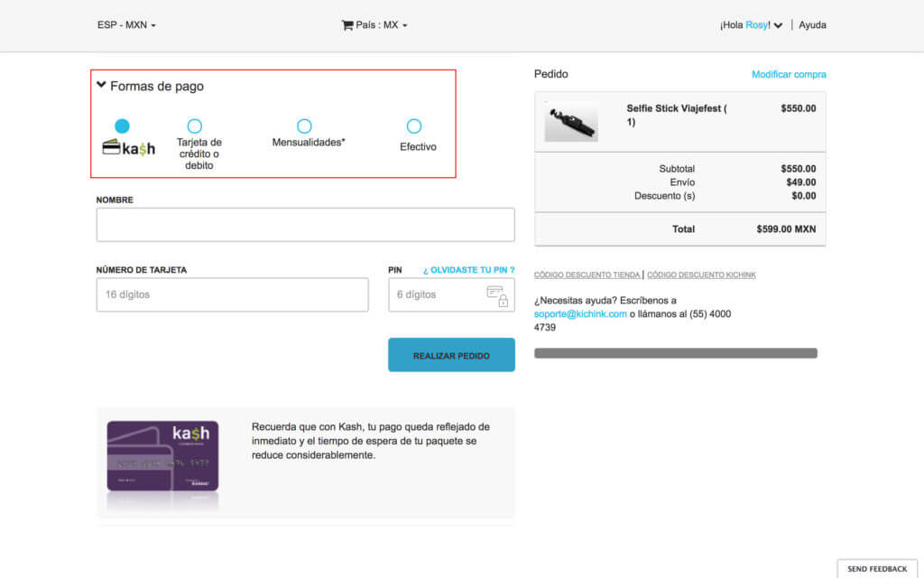Click the SEND FEEDBACK button
Image resolution: width=924 pixels, height=578 pixels.
tap(877, 569)
